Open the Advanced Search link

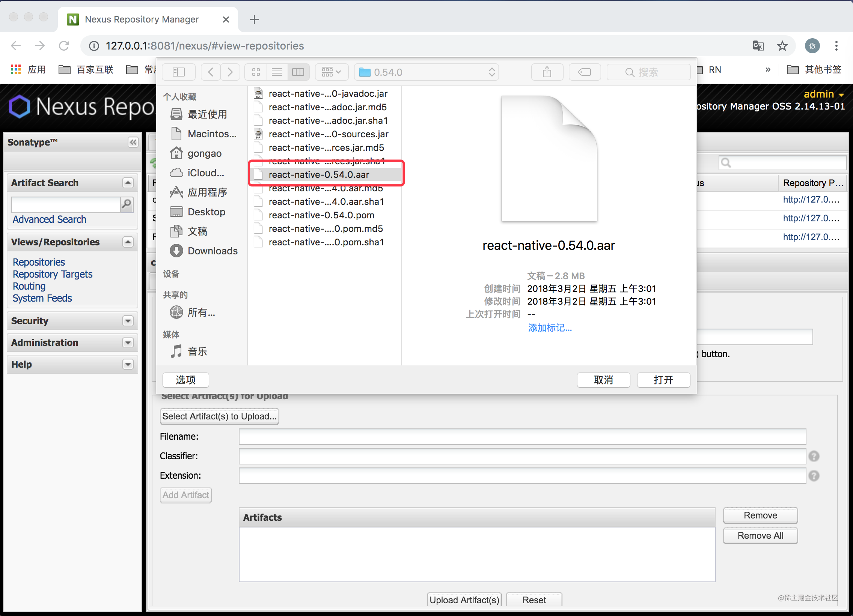point(49,219)
